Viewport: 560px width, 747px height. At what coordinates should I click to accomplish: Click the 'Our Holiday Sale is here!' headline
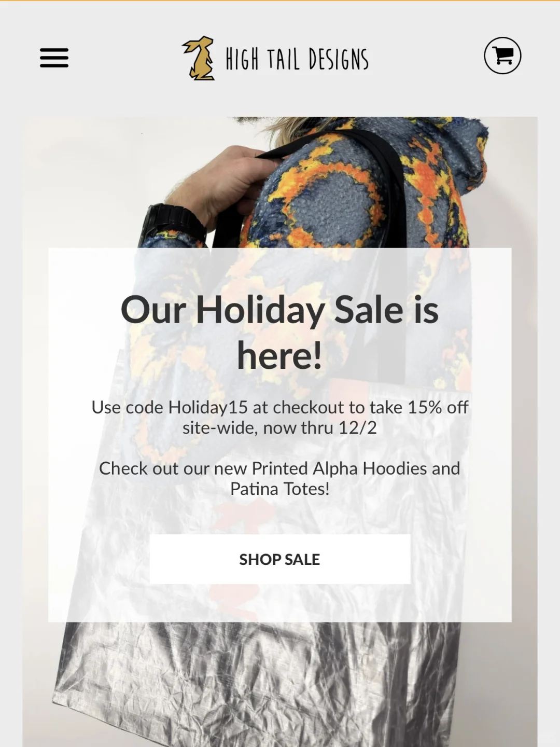coord(280,332)
